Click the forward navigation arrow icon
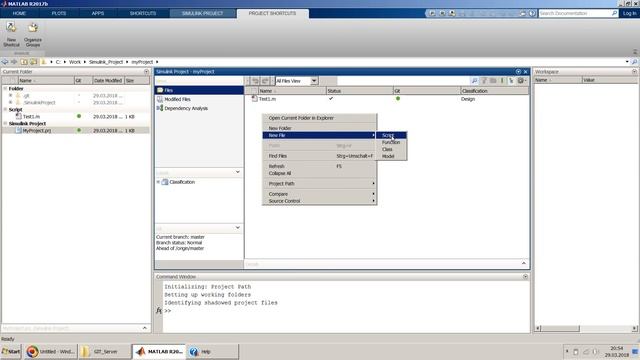This screenshot has width=640, height=360. click(14, 62)
